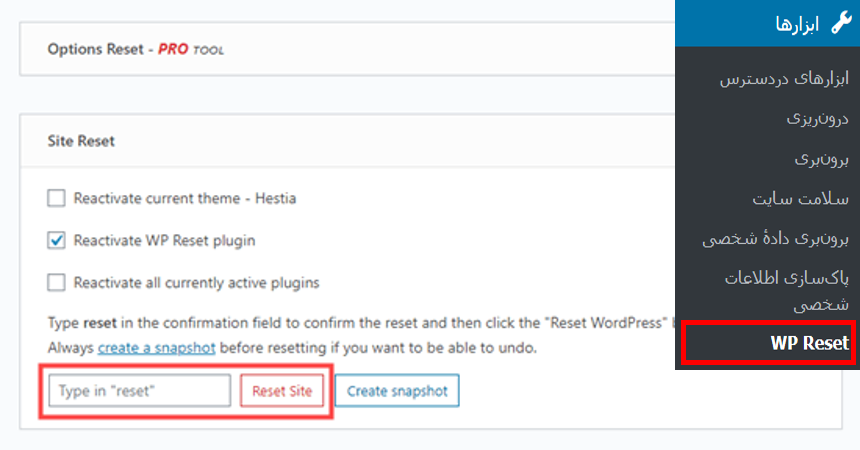Click the Reactivate WP Reset plugin label
This screenshot has width=860, height=450.
coord(165,240)
